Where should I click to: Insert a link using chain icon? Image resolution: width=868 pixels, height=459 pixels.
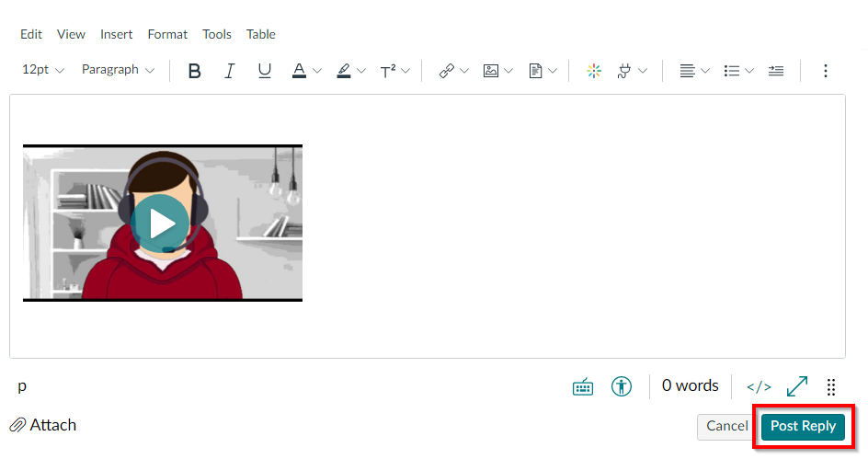447,71
